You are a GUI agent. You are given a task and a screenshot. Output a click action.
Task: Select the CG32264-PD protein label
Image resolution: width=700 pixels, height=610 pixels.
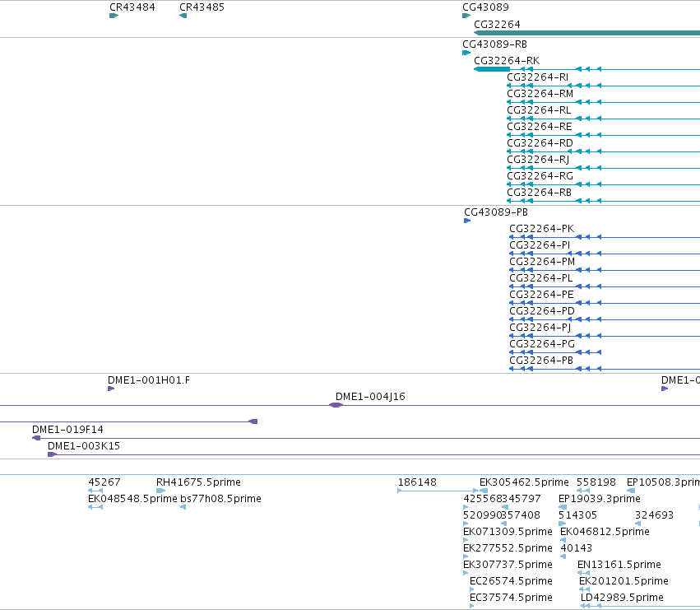click(542, 311)
